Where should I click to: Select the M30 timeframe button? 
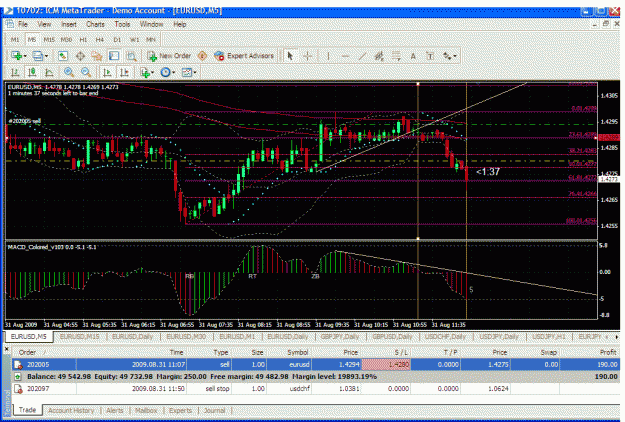pyautogui.click(x=66, y=39)
